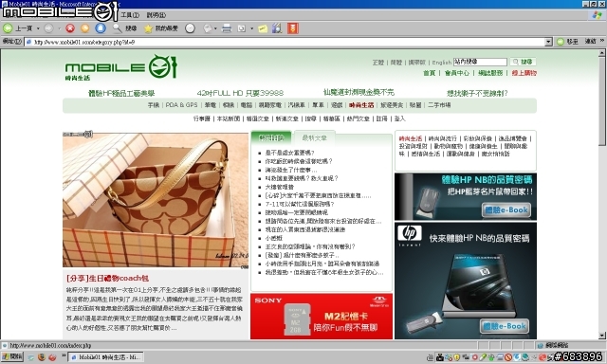Click 體驗e-Book button in top HP banner
Image resolution: width=607 pixels, height=364 pixels.
pos(506,210)
